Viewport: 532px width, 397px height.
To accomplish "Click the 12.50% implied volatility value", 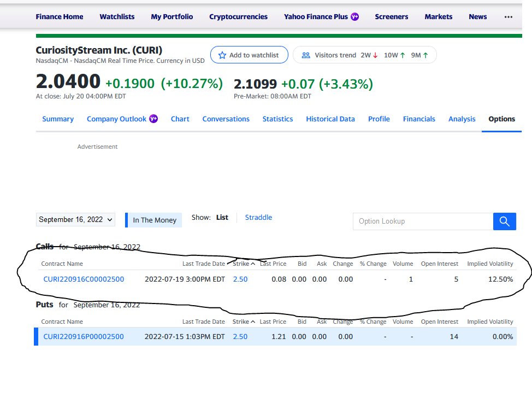I will tap(500, 279).
